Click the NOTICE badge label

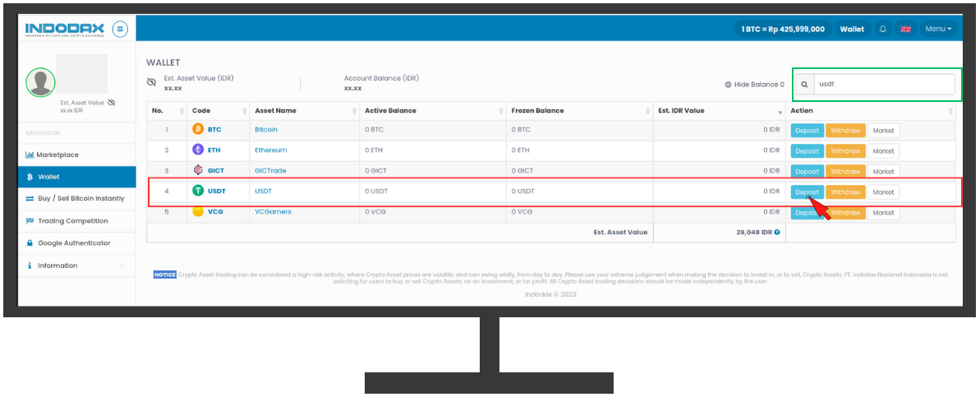click(x=165, y=275)
